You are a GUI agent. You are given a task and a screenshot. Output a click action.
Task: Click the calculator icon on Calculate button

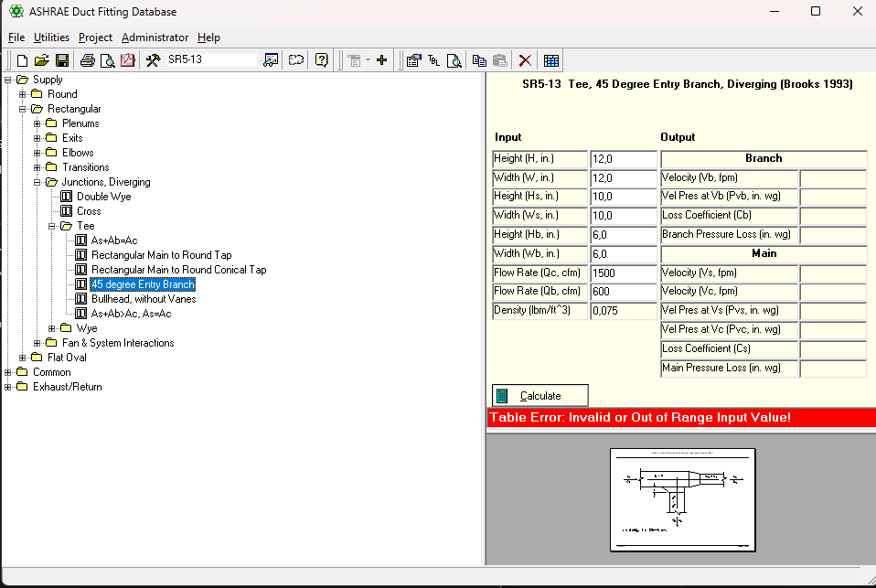(502, 396)
